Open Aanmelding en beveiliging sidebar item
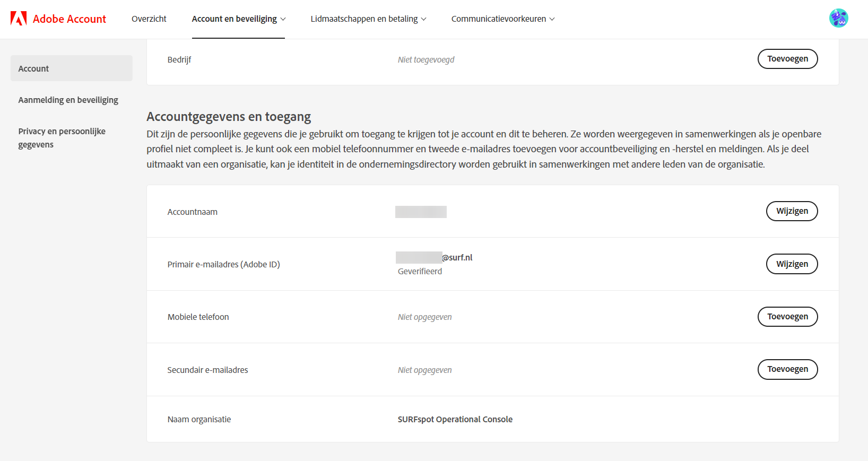868x461 pixels. (68, 100)
